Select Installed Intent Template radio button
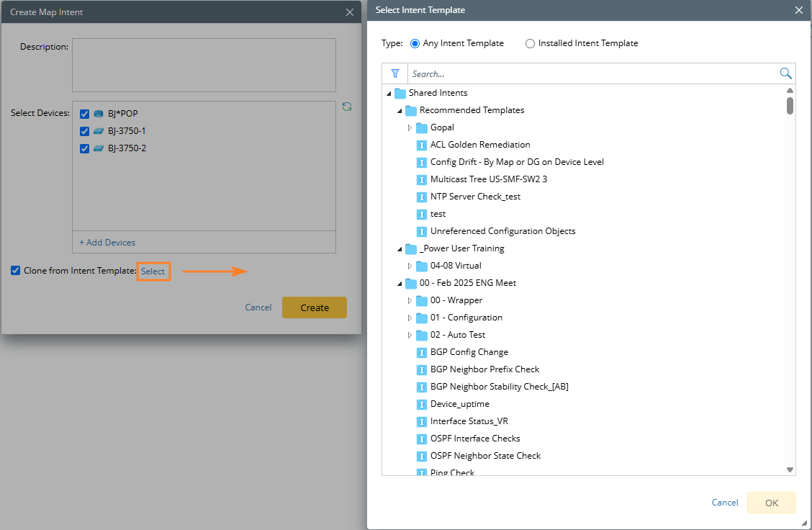The height and width of the screenshot is (530, 812). pyautogui.click(x=531, y=43)
